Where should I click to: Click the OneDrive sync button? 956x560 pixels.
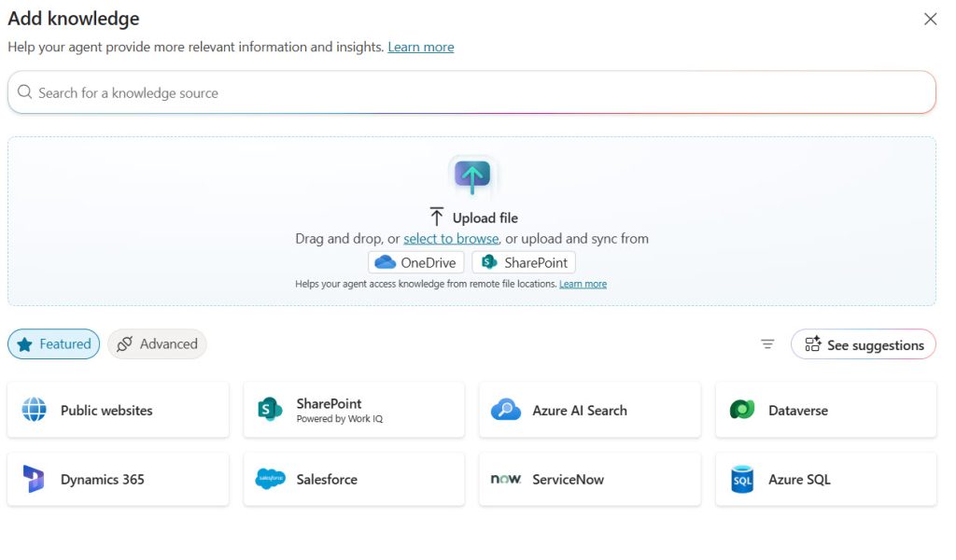click(x=415, y=262)
